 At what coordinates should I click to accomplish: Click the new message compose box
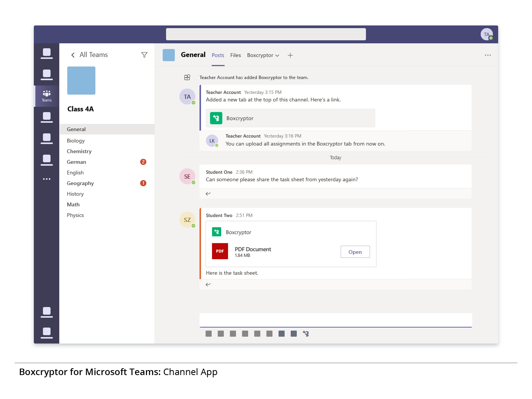click(336, 320)
